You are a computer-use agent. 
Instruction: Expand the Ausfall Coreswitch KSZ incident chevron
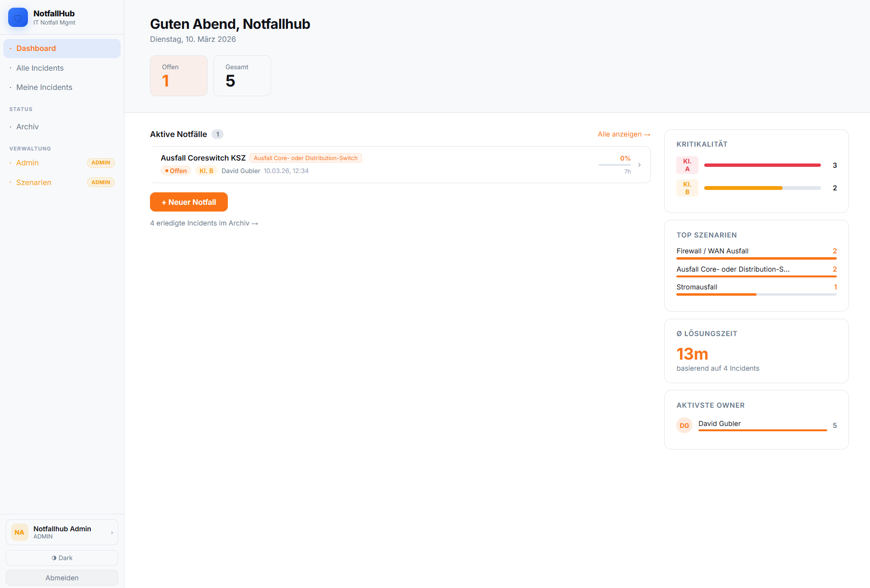tap(639, 164)
